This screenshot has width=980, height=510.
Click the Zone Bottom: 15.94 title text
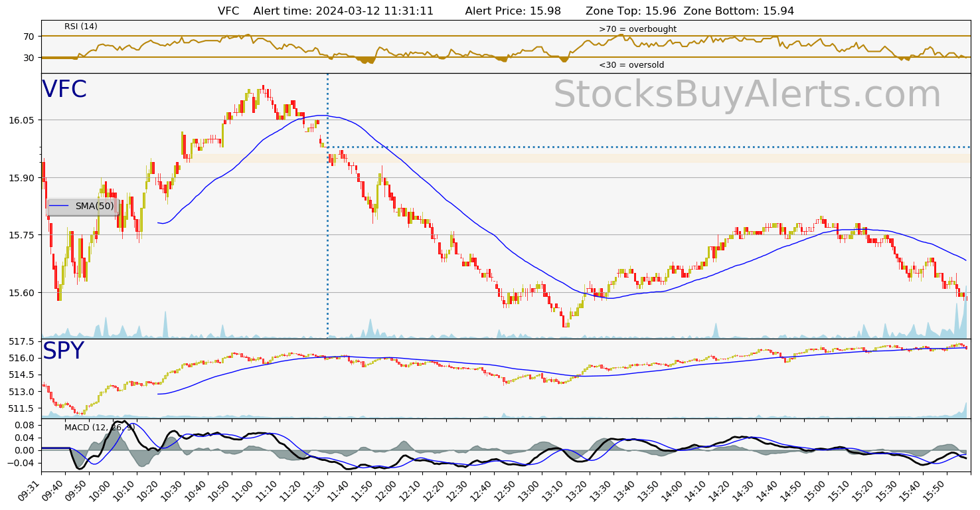[x=739, y=11]
